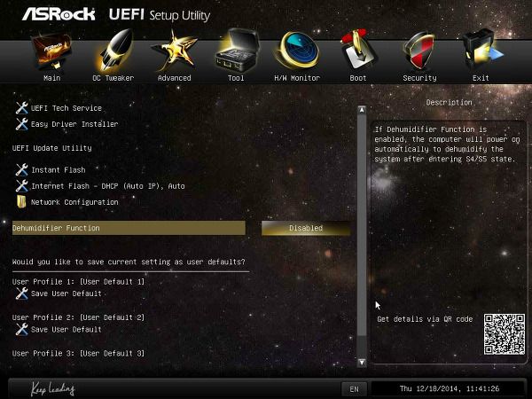Click the user defaults question text
Viewport: 532px width, 399px height.
pyautogui.click(x=129, y=262)
